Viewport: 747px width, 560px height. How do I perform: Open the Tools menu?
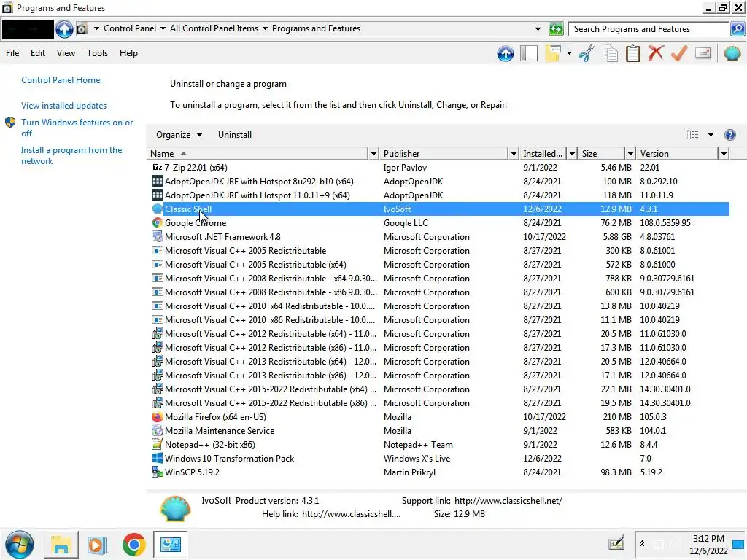pos(97,53)
